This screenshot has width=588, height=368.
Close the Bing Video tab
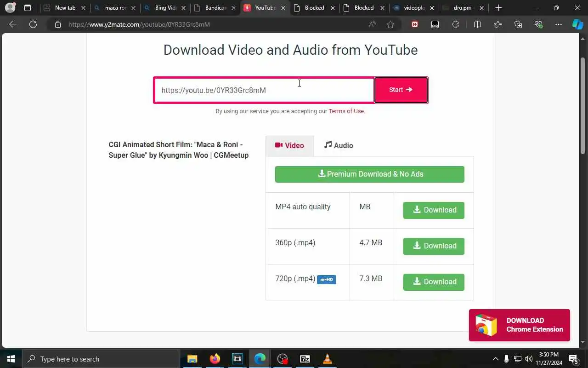point(183,8)
